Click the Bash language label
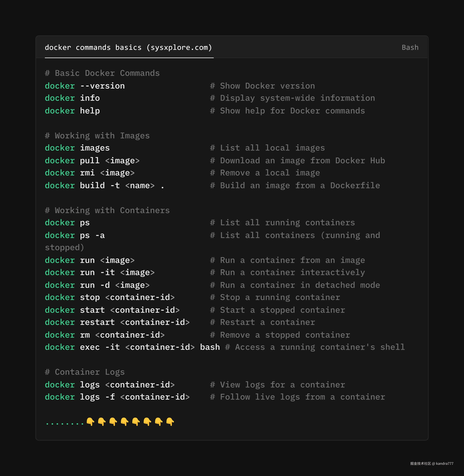The height and width of the screenshot is (476, 464). pyautogui.click(x=410, y=47)
